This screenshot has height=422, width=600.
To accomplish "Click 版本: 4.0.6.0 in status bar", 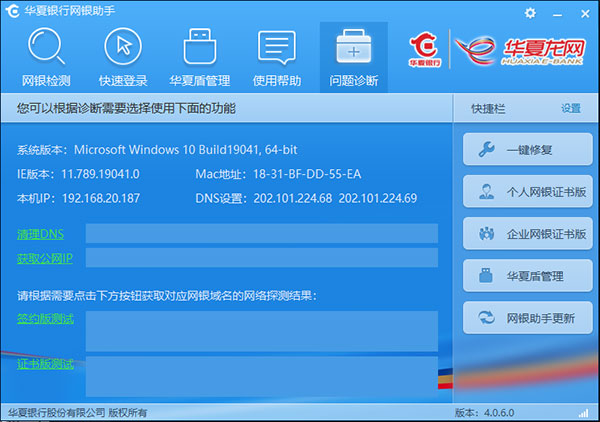I will coord(484,413).
